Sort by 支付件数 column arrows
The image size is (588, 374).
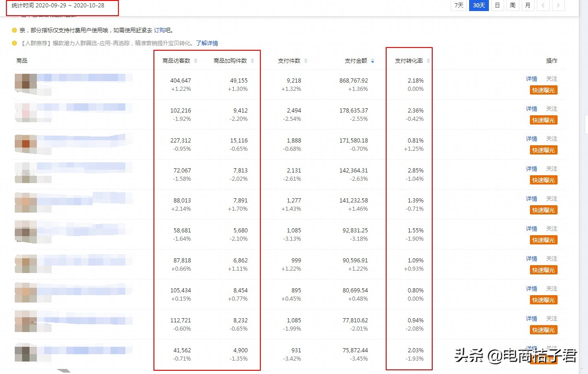pyautogui.click(x=306, y=61)
